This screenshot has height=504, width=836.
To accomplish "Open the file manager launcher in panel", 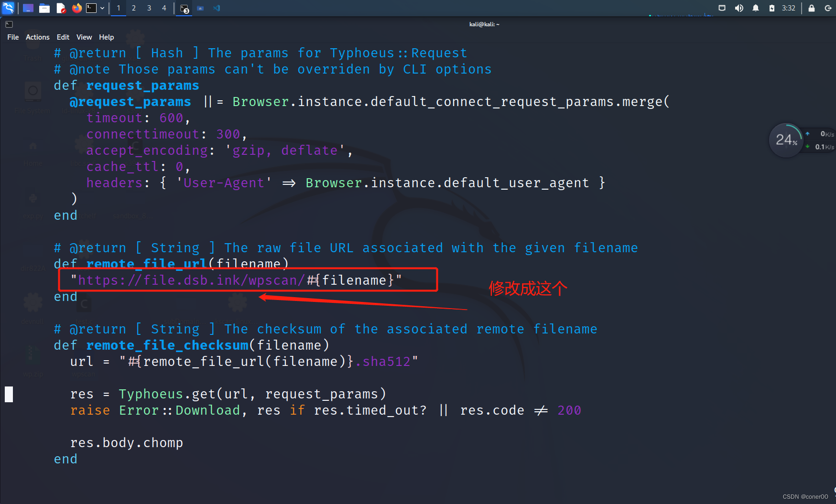I will tap(44, 8).
